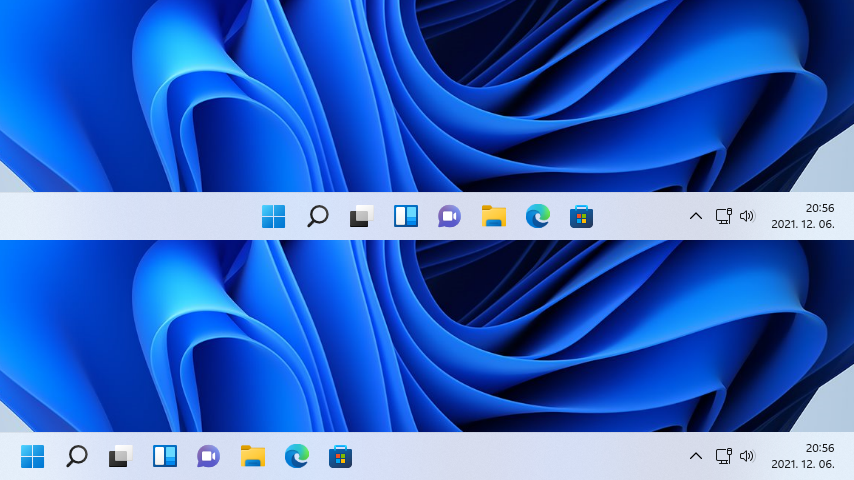Expand hidden tray icons on upper taskbar
854x480 pixels.
tap(696, 216)
